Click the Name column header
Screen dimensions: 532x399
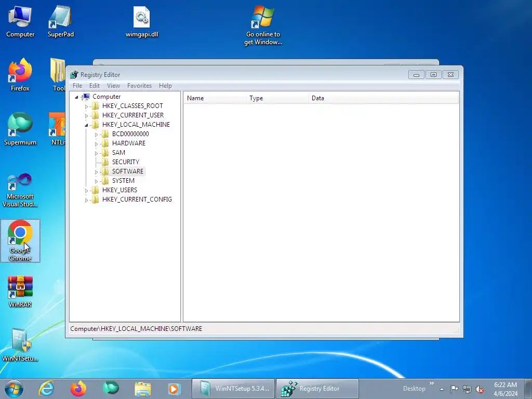click(x=215, y=98)
